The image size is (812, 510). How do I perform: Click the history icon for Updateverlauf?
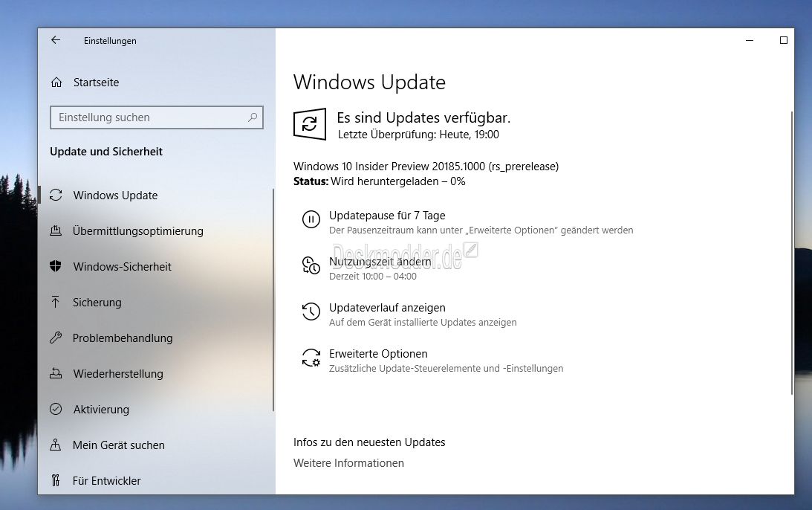[311, 312]
